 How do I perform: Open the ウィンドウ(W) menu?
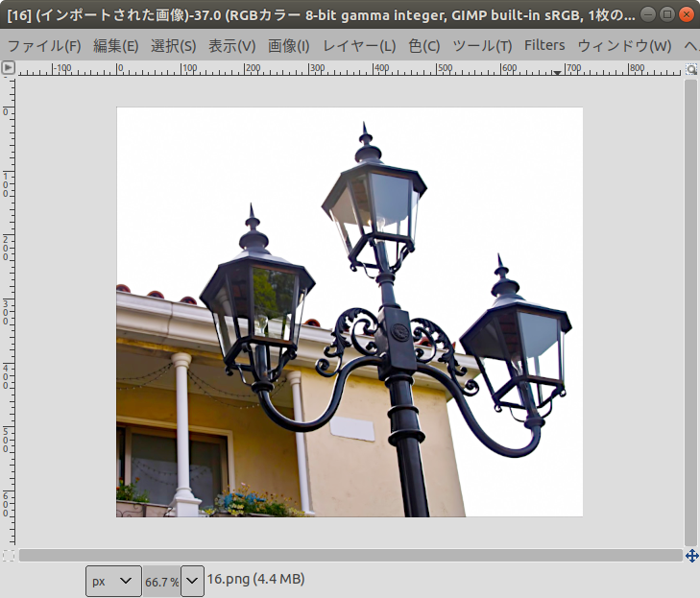tap(624, 45)
